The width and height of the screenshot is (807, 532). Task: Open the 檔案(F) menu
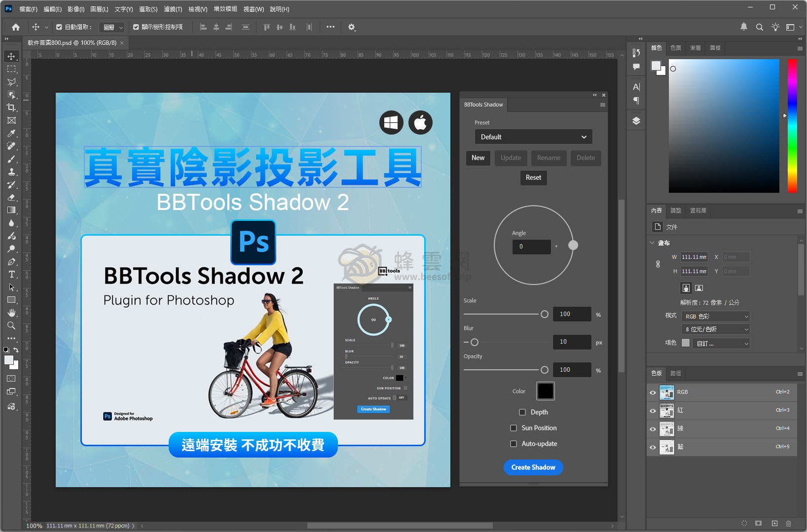[28, 9]
